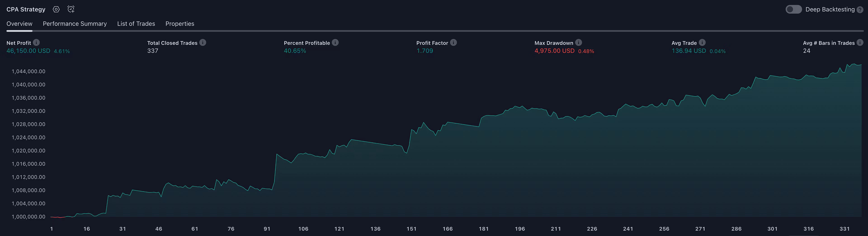Switch to the List of Trades tab

click(x=136, y=24)
